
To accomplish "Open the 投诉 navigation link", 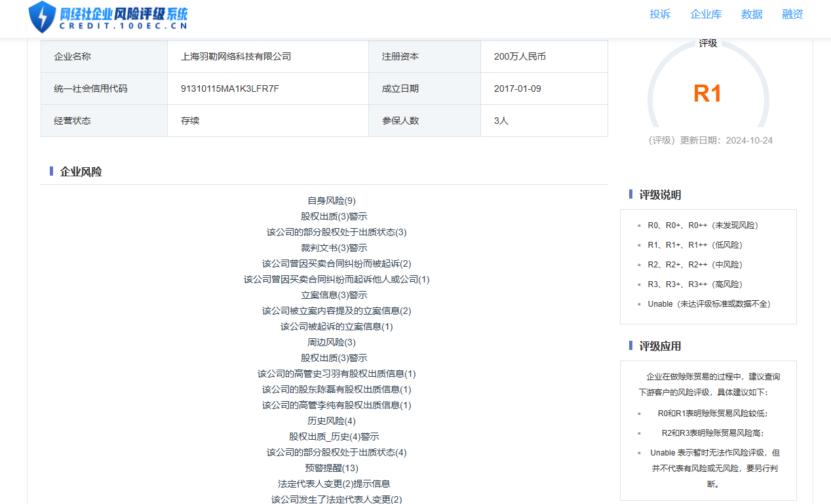I will point(660,14).
